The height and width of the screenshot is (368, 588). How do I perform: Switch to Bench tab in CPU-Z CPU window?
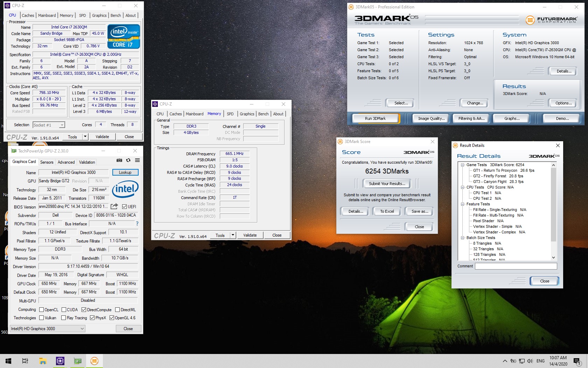(x=115, y=15)
